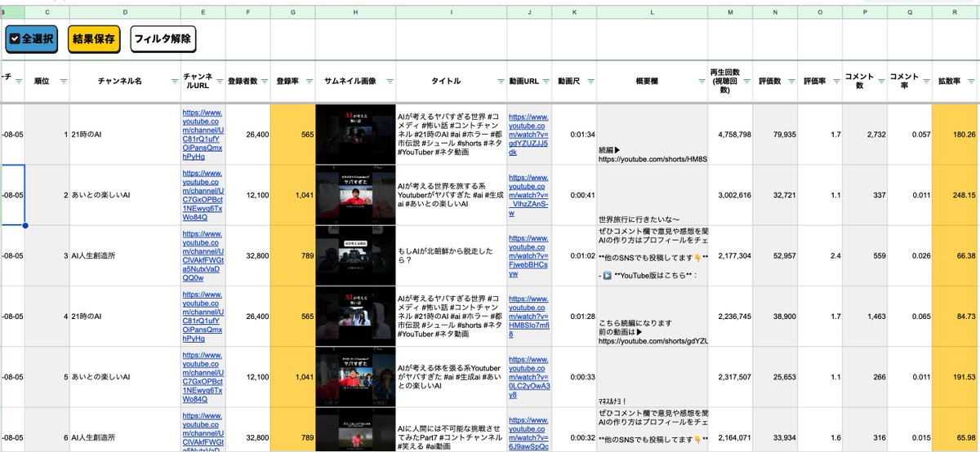This screenshot has height=452, width=980.
Task: Open the 21時のAI channel link in rank 4 row
Action: [x=202, y=316]
